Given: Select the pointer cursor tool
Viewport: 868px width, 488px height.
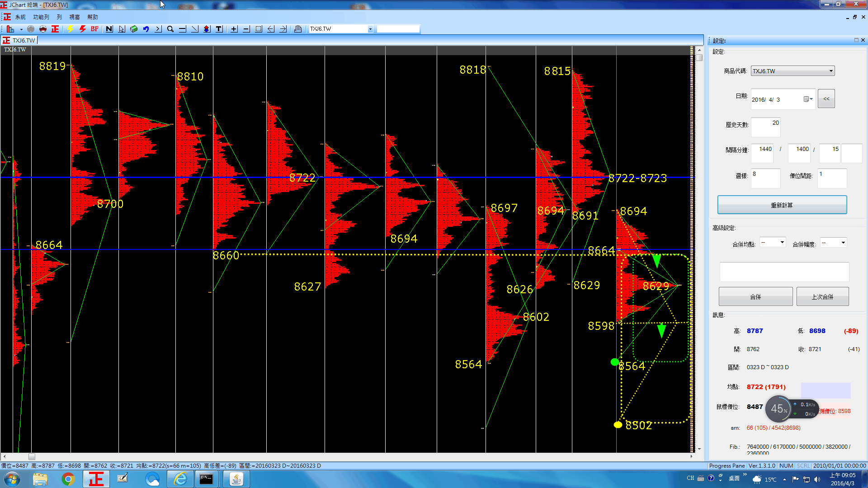Looking at the screenshot, I should pos(122,29).
